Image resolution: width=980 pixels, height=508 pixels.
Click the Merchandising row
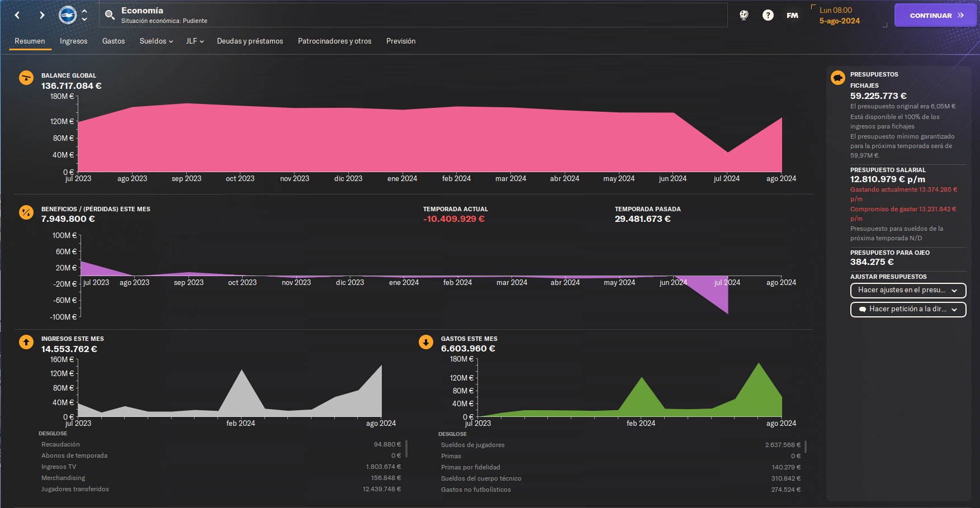coord(221,478)
